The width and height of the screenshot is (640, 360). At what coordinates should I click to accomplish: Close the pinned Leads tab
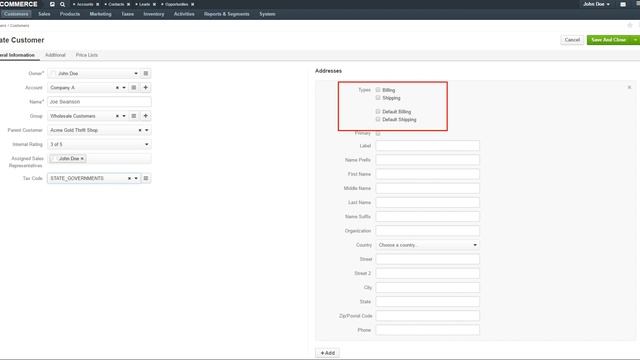pyautogui.click(x=154, y=4)
